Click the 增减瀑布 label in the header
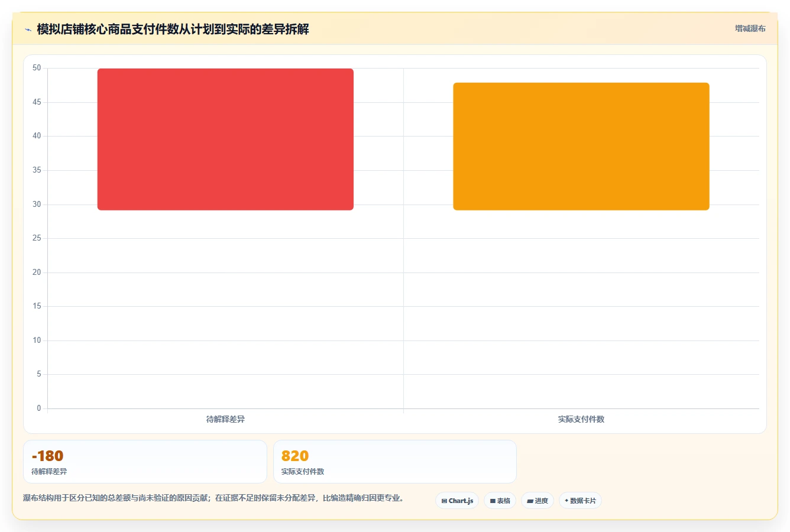Screen dimensions: 790x532 tap(750, 28)
